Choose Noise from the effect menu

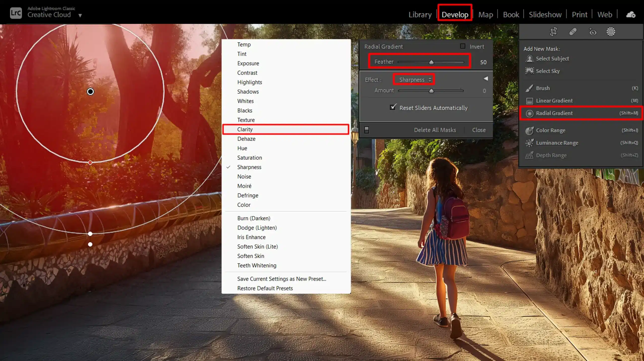(286, 177)
